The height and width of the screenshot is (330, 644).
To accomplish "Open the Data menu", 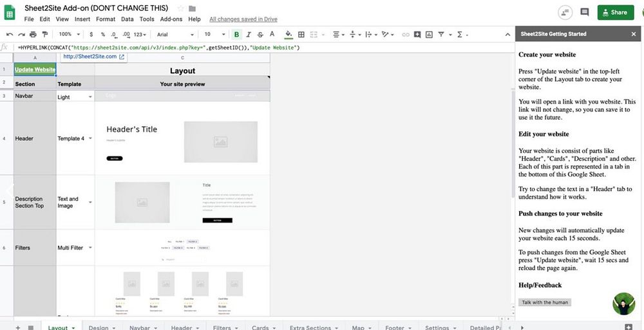I will [x=128, y=19].
